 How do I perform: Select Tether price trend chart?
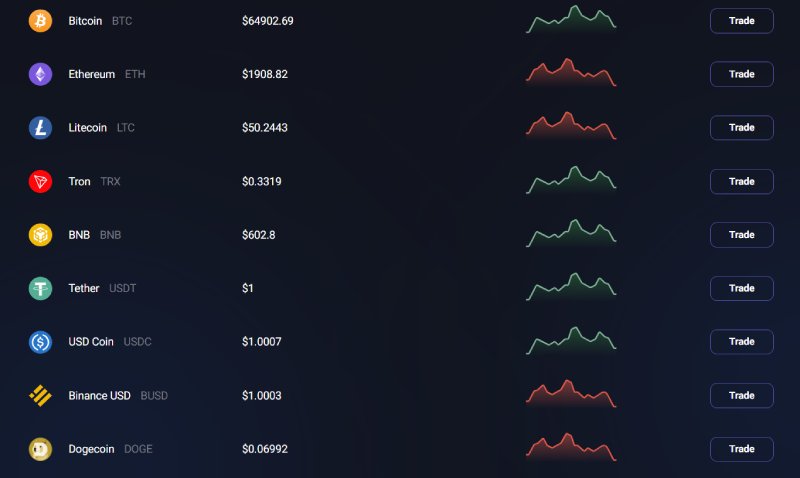click(571, 287)
